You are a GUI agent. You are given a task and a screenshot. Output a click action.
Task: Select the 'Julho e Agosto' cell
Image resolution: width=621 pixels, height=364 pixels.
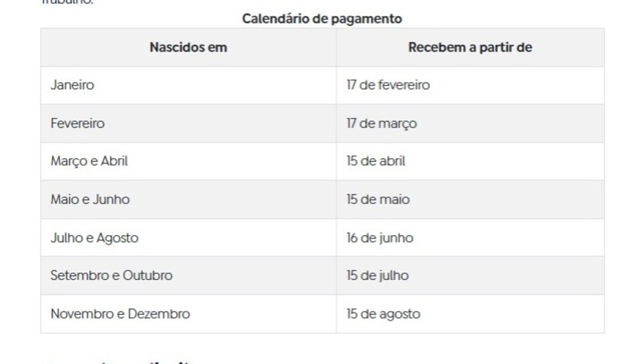click(188, 237)
